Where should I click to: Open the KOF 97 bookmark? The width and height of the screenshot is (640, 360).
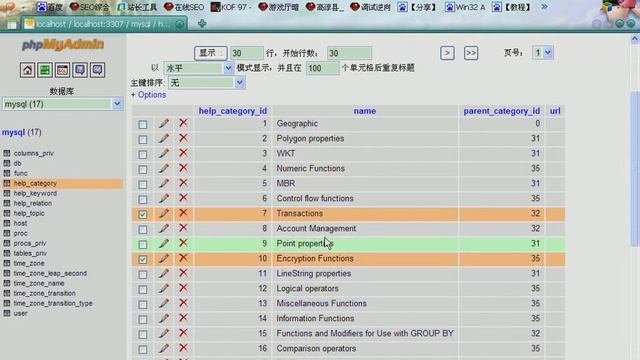click(x=231, y=7)
